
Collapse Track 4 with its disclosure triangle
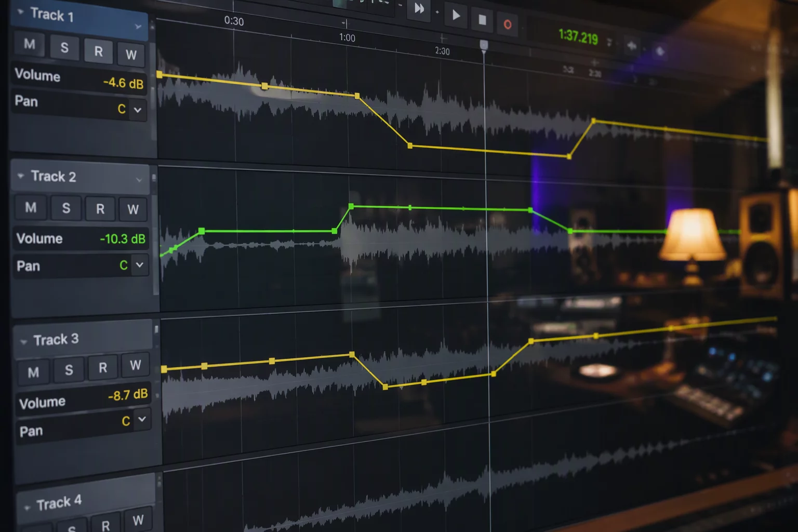click(27, 507)
